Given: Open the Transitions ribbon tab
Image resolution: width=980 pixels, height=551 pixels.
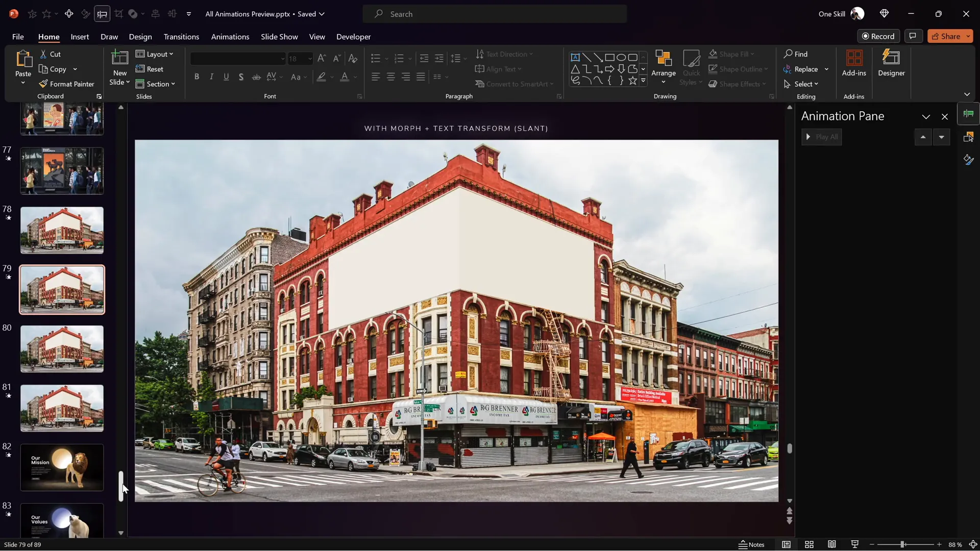Looking at the screenshot, I should point(181,37).
